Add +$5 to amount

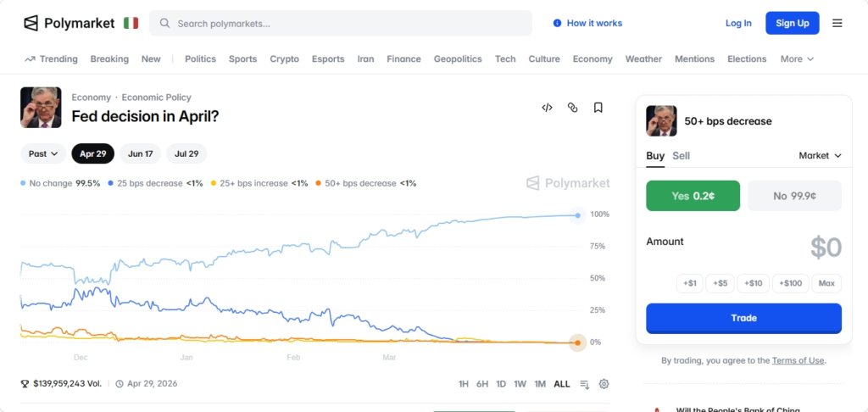point(720,283)
